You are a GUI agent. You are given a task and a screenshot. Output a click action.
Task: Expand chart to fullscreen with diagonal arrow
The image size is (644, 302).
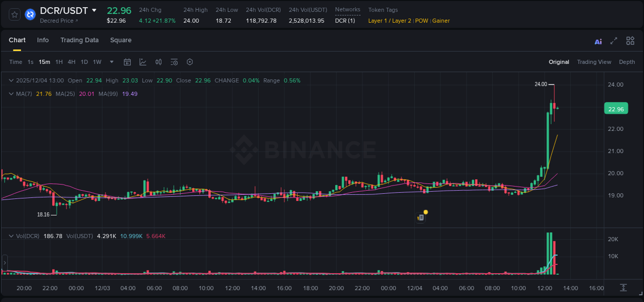pos(613,41)
